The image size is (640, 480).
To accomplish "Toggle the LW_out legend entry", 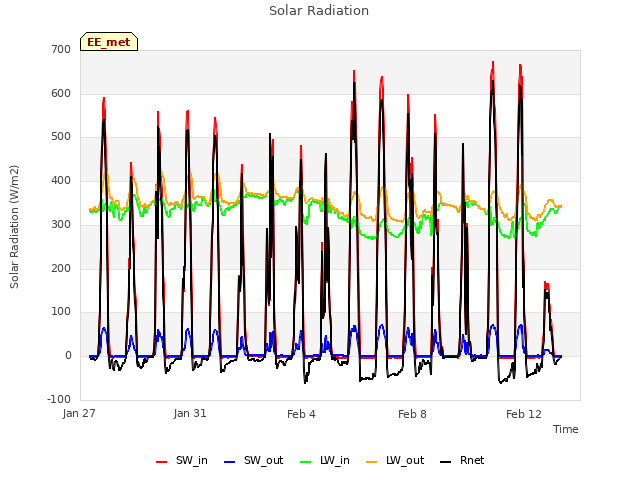I will tap(395, 460).
